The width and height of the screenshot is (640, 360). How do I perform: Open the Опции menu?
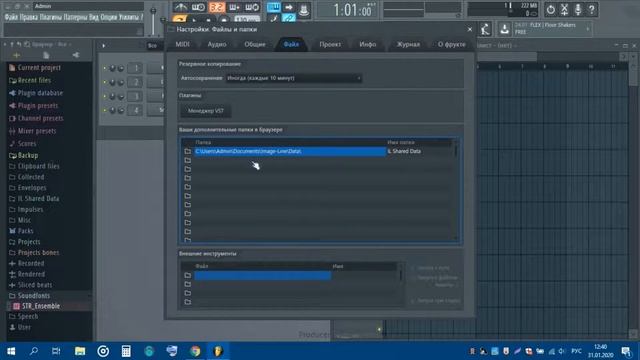[x=109, y=17]
